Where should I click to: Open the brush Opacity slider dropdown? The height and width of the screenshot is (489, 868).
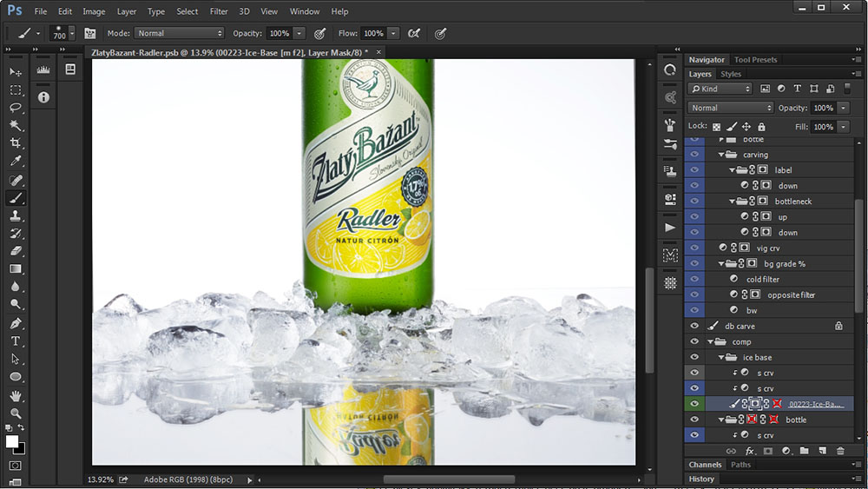pyautogui.click(x=299, y=33)
